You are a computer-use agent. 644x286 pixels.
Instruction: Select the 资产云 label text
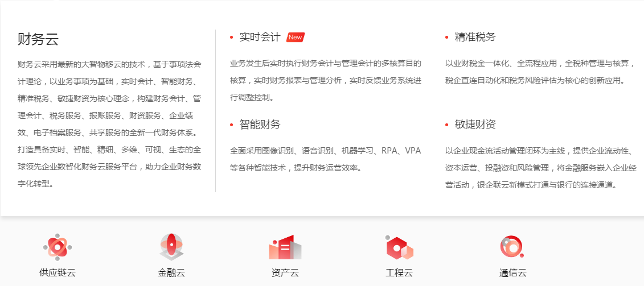point(285,272)
